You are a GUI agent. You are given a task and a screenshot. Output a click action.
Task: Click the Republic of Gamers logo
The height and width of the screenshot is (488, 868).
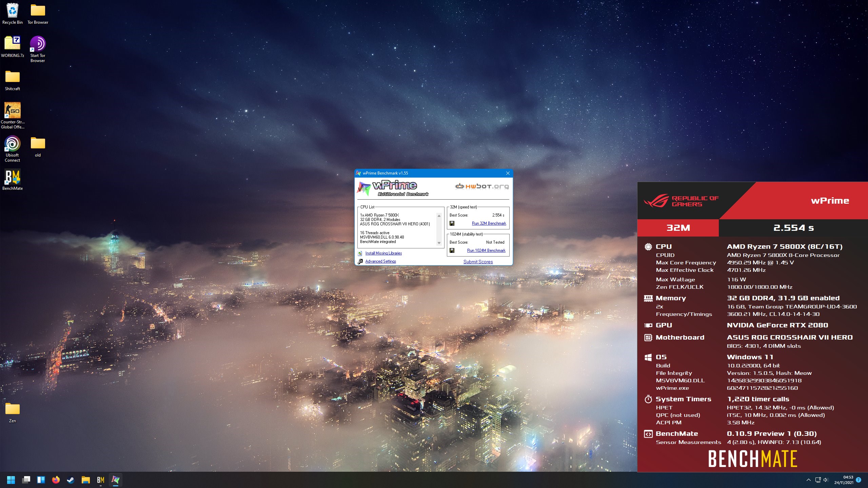[x=681, y=201]
